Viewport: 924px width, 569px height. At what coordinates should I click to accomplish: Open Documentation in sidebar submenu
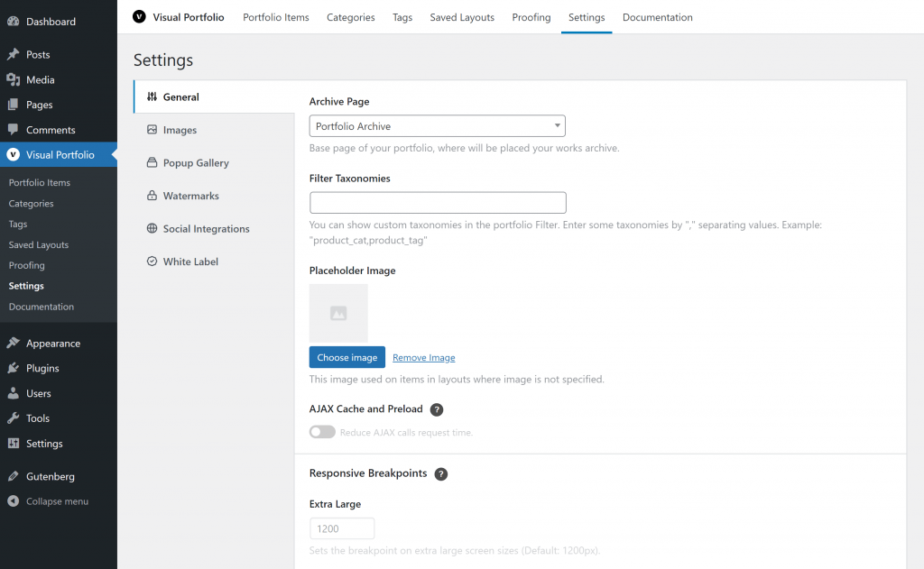42,307
